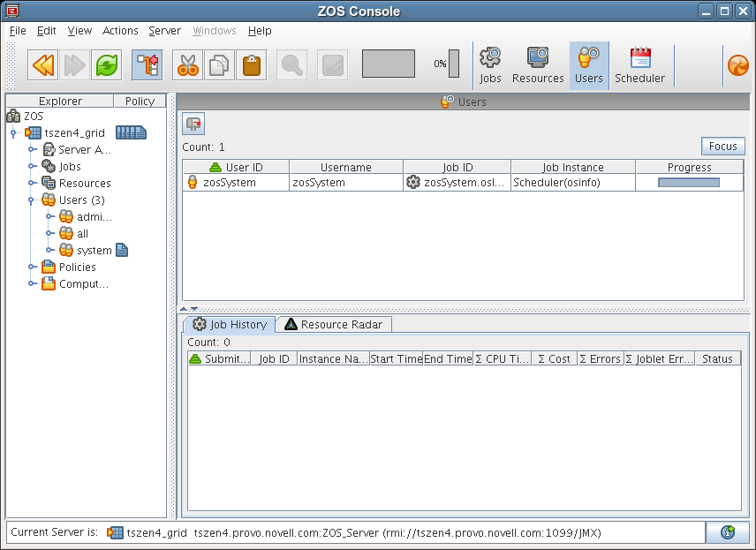Click the Focus button
The height and width of the screenshot is (550, 756).
coord(722,146)
